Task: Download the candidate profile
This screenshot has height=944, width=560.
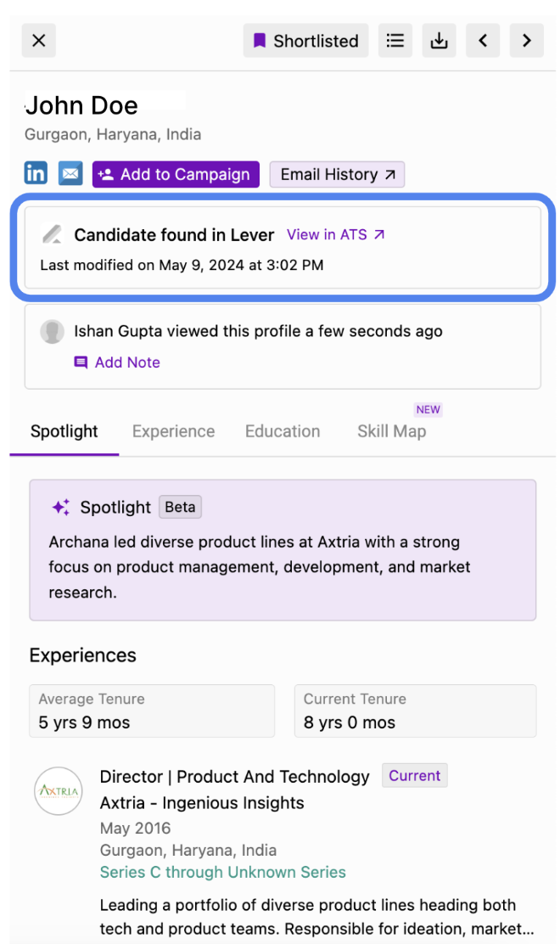Action: pos(440,41)
